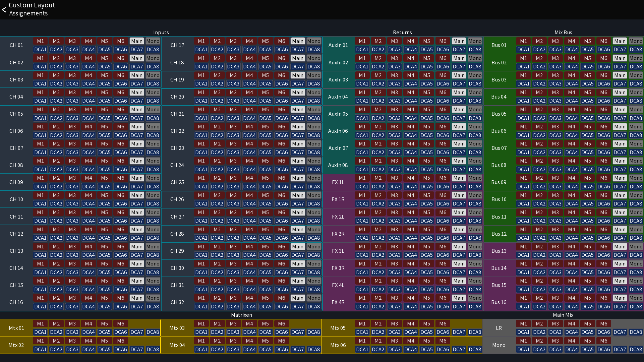
Task: Toggle Main assignment for FX 1L
Action: [459, 178]
